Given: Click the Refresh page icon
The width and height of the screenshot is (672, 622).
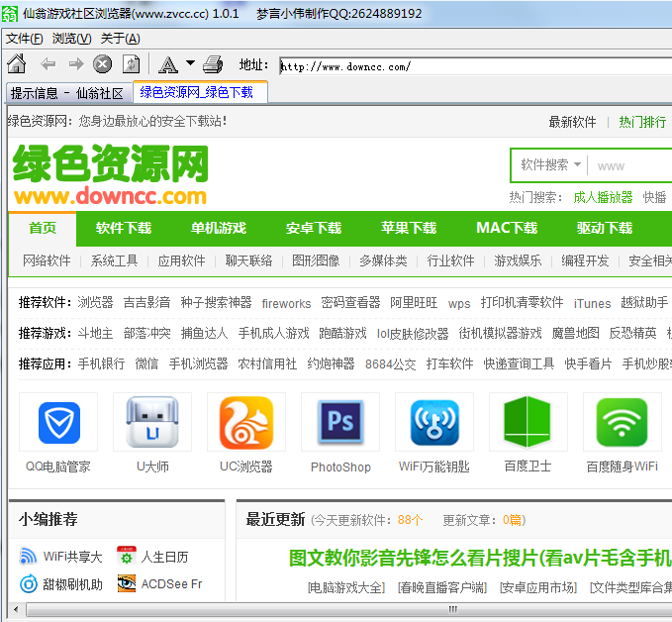Looking at the screenshot, I should click(131, 64).
